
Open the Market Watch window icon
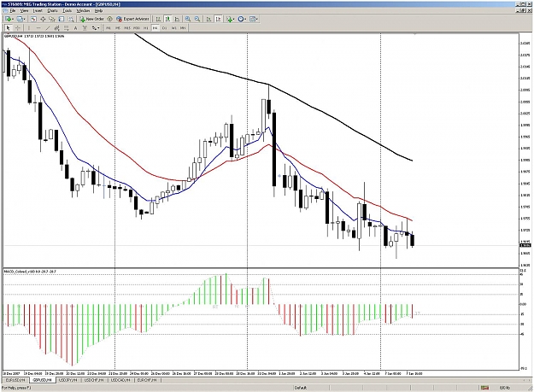33,19
